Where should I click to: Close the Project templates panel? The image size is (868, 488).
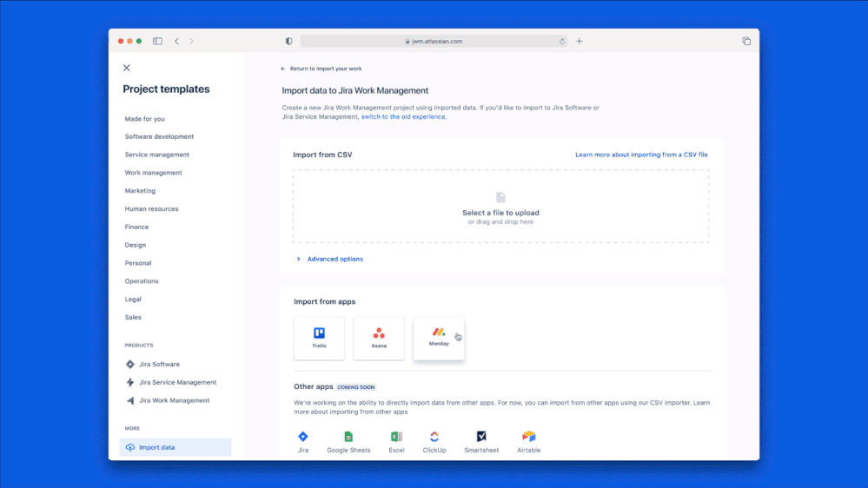click(x=127, y=68)
